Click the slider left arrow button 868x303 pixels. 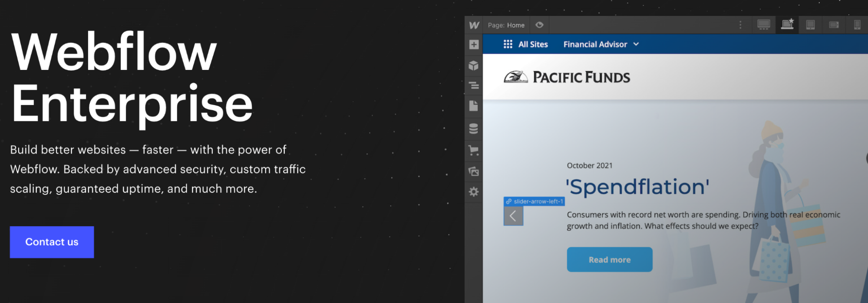point(513,216)
